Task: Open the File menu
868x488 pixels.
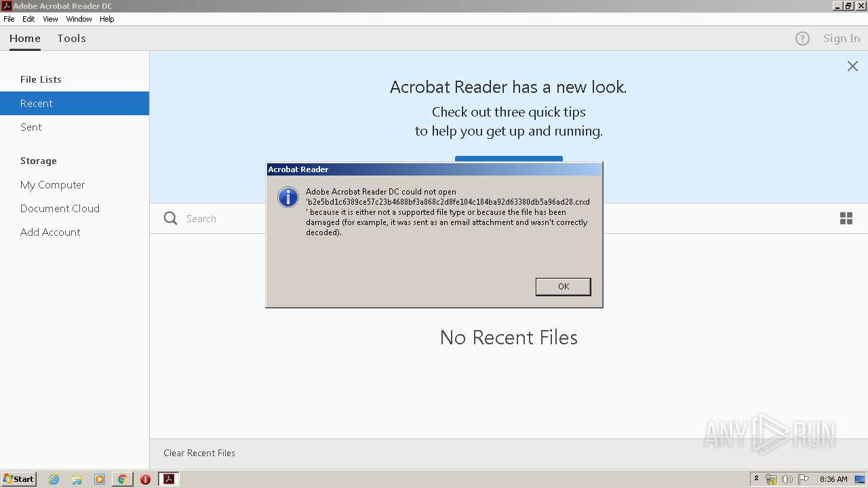Action: point(9,19)
